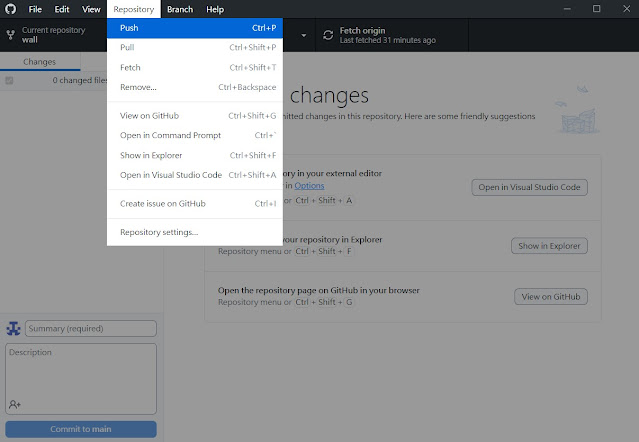Open the Edit menu
This screenshot has height=442, width=639.
pos(62,9)
